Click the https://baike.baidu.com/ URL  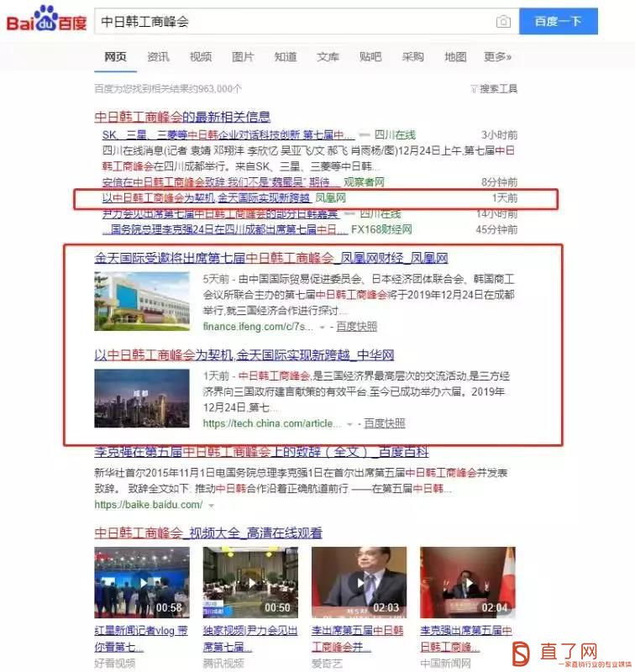(x=149, y=505)
